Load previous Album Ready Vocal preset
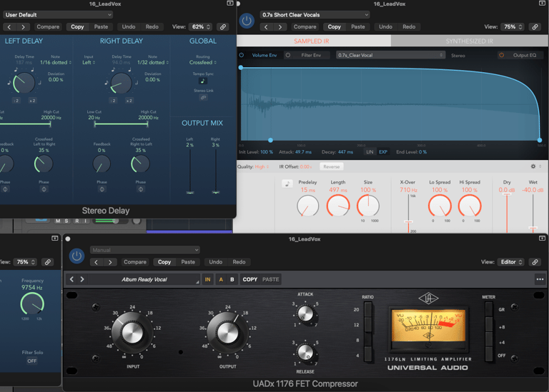This screenshot has width=549, height=392. pyautogui.click(x=71, y=279)
